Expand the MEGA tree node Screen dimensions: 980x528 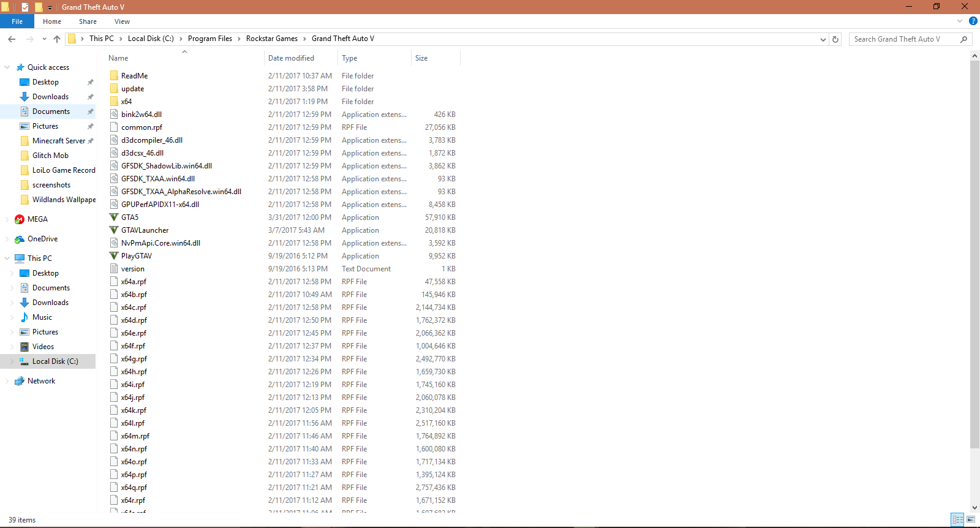click(x=7, y=219)
